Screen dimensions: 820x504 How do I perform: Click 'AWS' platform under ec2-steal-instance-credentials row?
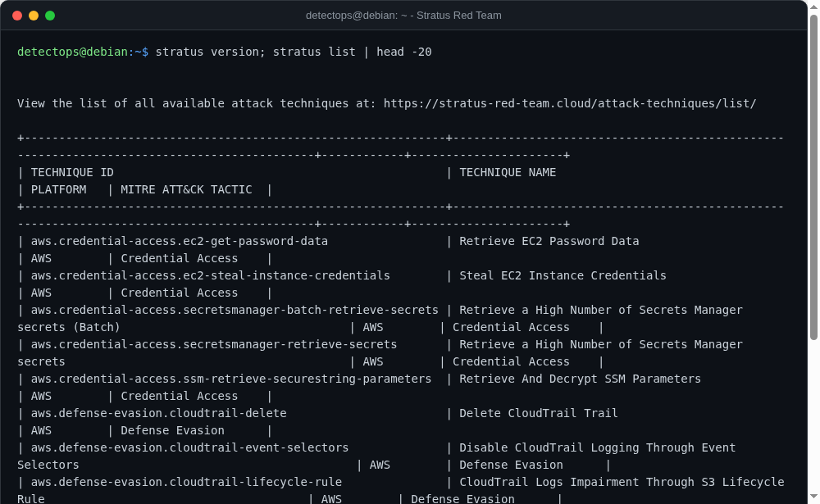point(41,293)
